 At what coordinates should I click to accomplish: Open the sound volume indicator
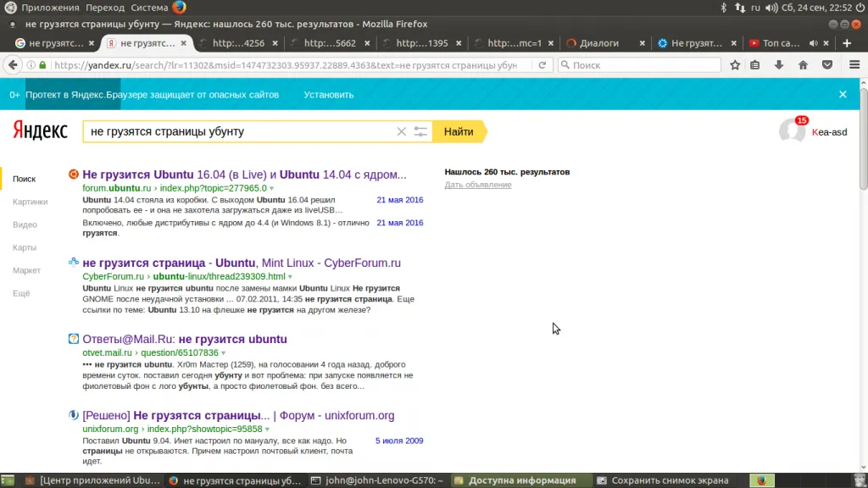point(771,7)
